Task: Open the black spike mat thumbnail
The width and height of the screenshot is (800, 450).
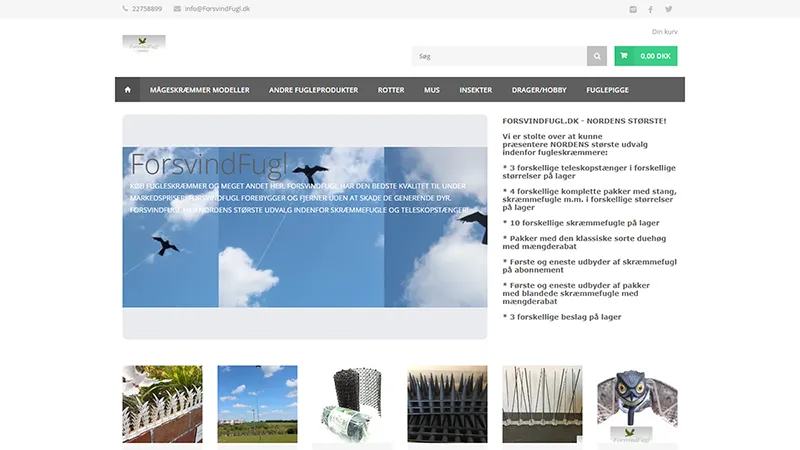Action: click(447, 404)
